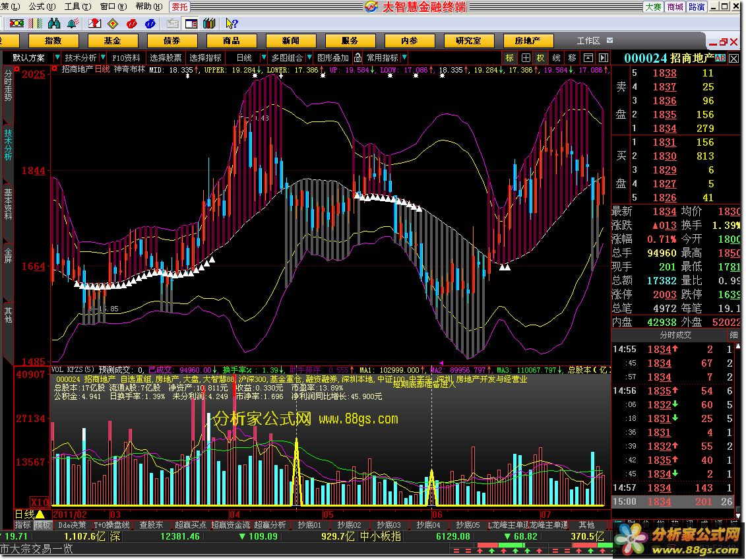Select the 抄底03 indicator tab
Viewport: 746px width, 560px height.
coord(389,525)
